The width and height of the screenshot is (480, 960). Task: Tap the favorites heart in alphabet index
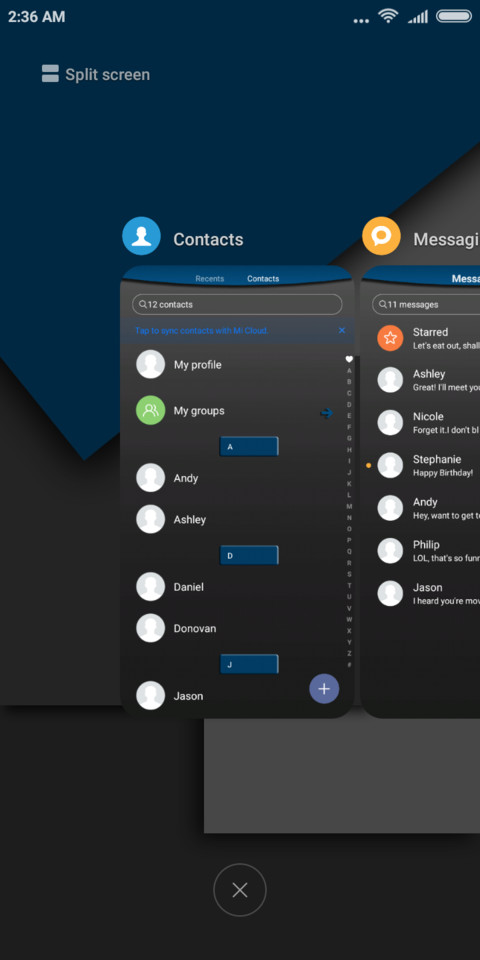[x=349, y=359]
